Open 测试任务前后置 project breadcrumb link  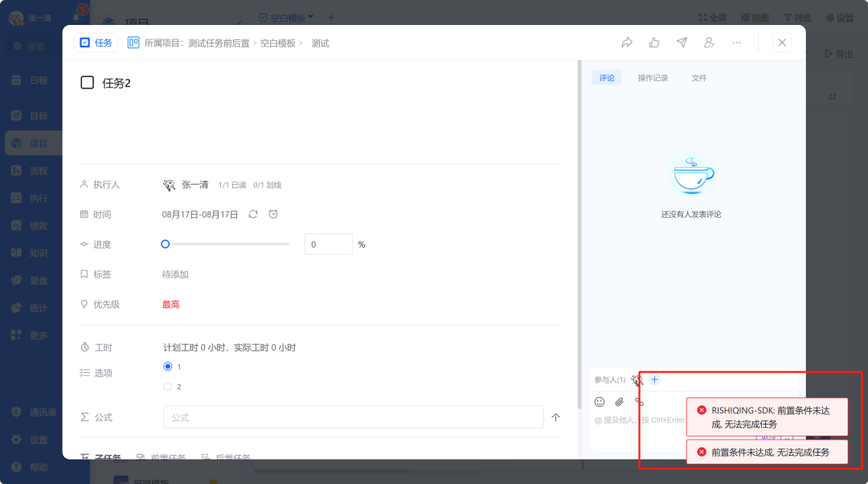[x=219, y=43]
